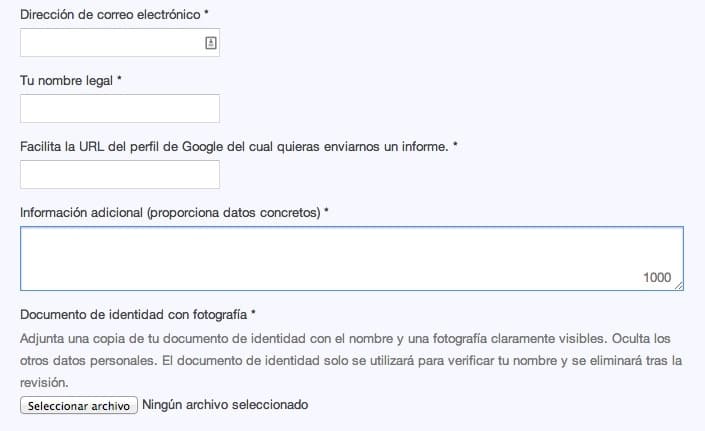
Task: Click the asterisk after Tu nombre legal
Action: [x=119, y=80]
